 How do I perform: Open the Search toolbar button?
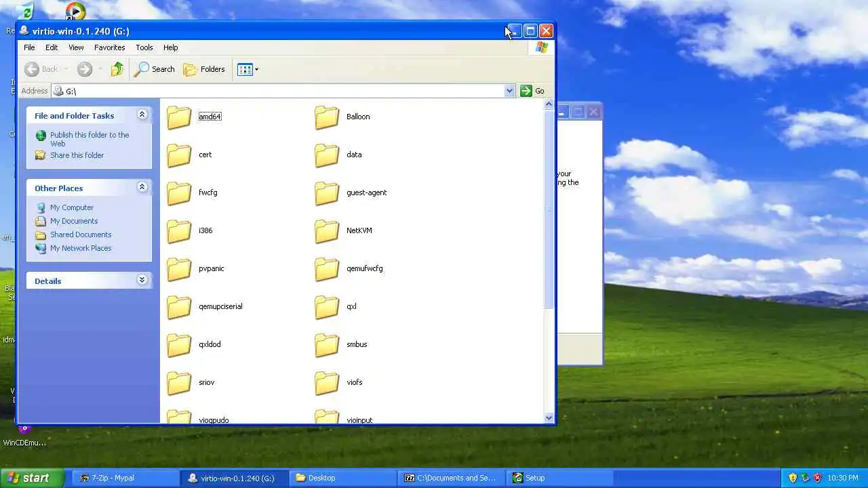pos(155,69)
